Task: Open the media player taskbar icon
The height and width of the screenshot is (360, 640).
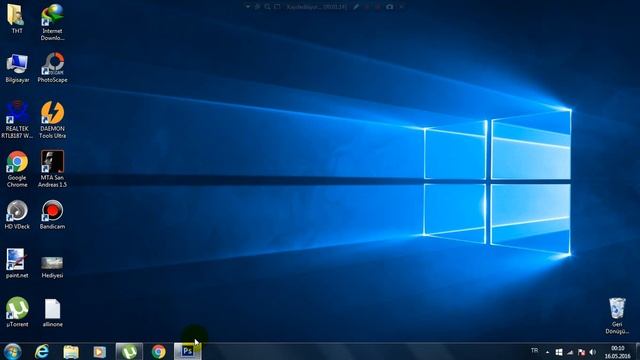Action: coord(99,351)
